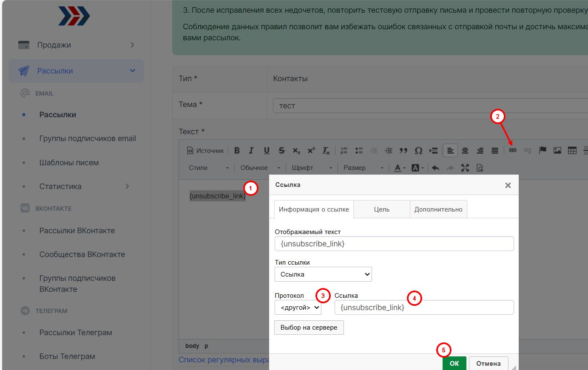Click the Ссылка URL input field
The width and height of the screenshot is (588, 370).
pyautogui.click(x=424, y=308)
